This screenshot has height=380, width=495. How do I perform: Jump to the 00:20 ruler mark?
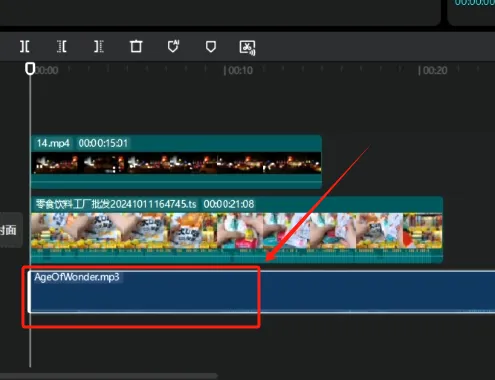(433, 70)
